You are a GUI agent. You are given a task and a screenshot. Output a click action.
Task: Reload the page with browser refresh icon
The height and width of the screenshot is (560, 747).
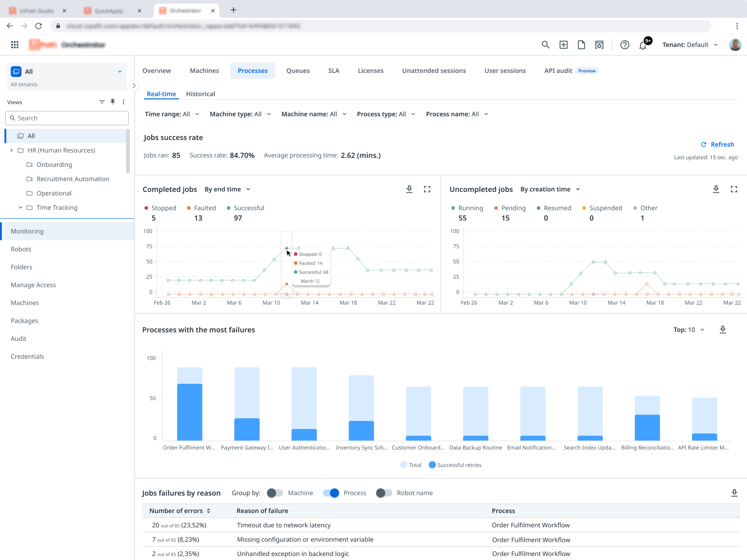coord(38,26)
